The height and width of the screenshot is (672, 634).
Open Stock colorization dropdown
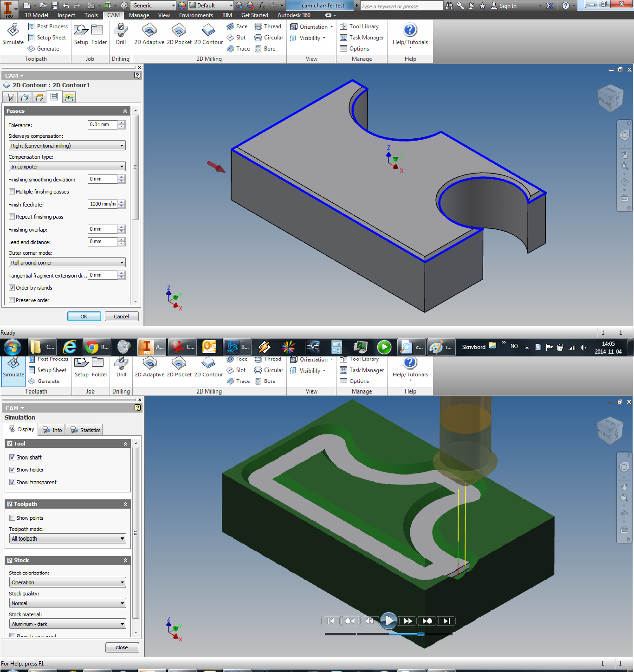point(68,582)
